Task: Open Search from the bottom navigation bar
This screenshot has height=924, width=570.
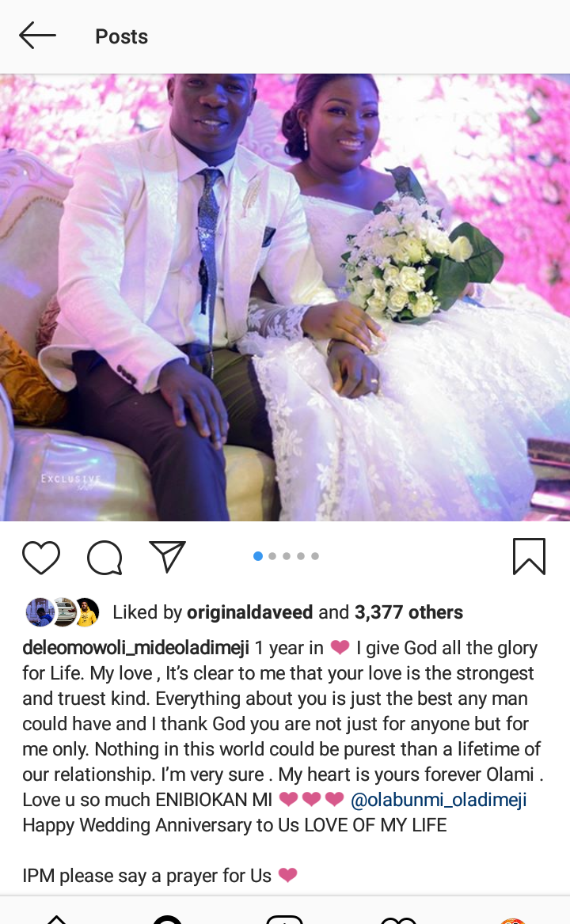Action: click(168, 919)
